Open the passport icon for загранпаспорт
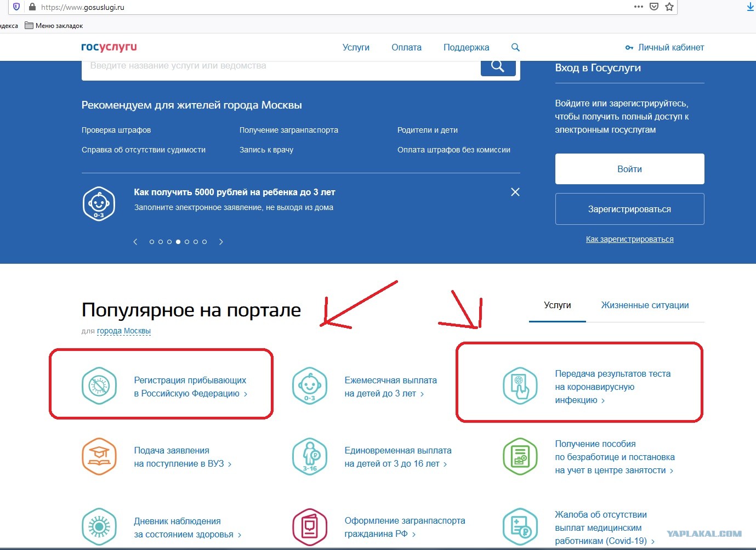Screen dimensions: 756x550 310,527
